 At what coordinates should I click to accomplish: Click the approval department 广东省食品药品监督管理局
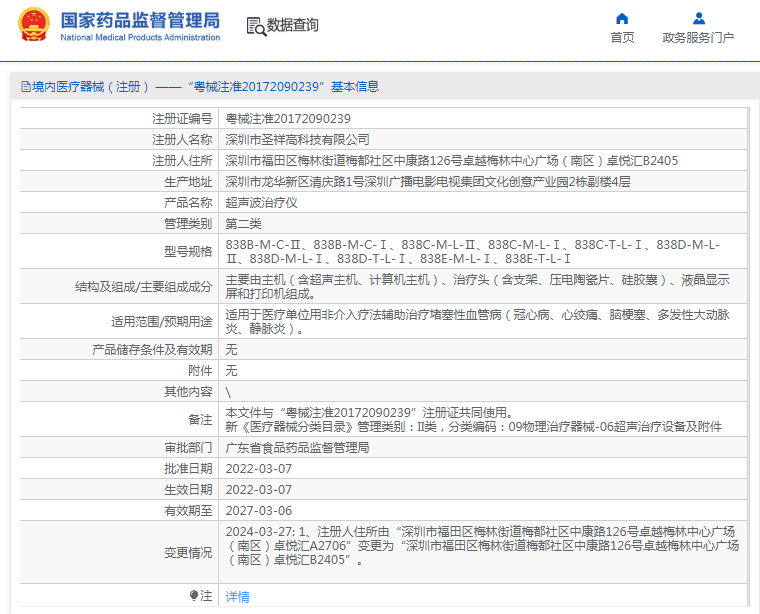coord(297,447)
